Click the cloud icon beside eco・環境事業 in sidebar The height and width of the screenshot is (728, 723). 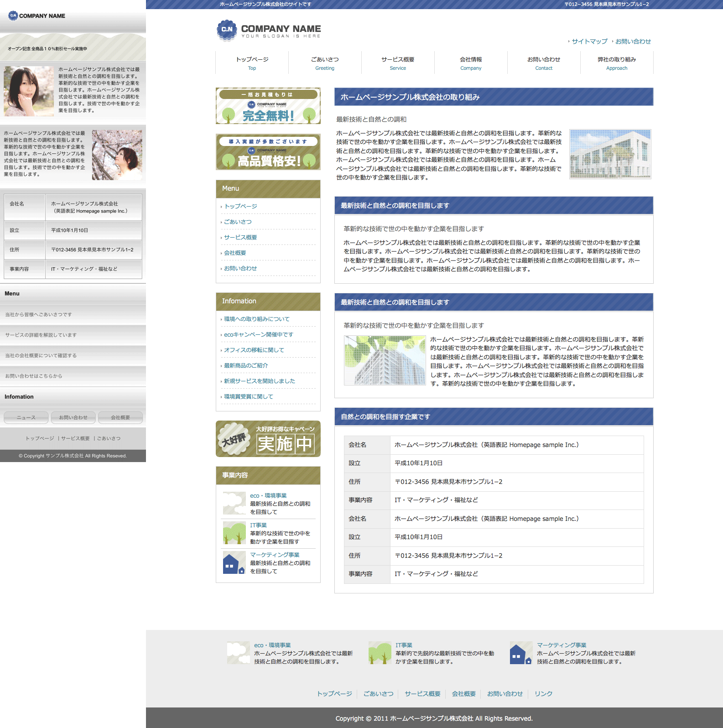point(234,503)
